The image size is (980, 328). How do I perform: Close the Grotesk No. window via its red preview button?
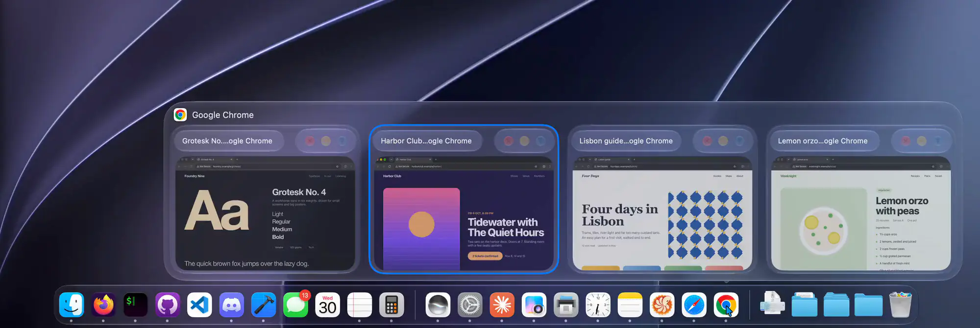click(310, 141)
